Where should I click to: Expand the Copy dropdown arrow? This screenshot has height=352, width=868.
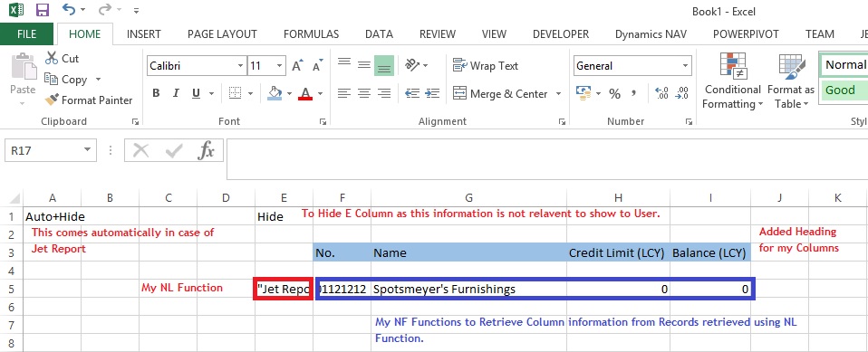[99, 80]
